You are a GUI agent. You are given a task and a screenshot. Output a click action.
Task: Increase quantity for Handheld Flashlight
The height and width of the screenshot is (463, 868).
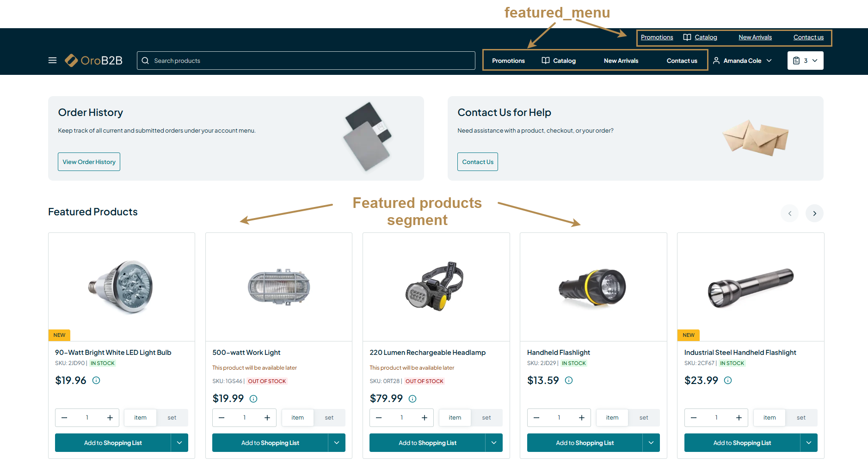[x=581, y=418]
